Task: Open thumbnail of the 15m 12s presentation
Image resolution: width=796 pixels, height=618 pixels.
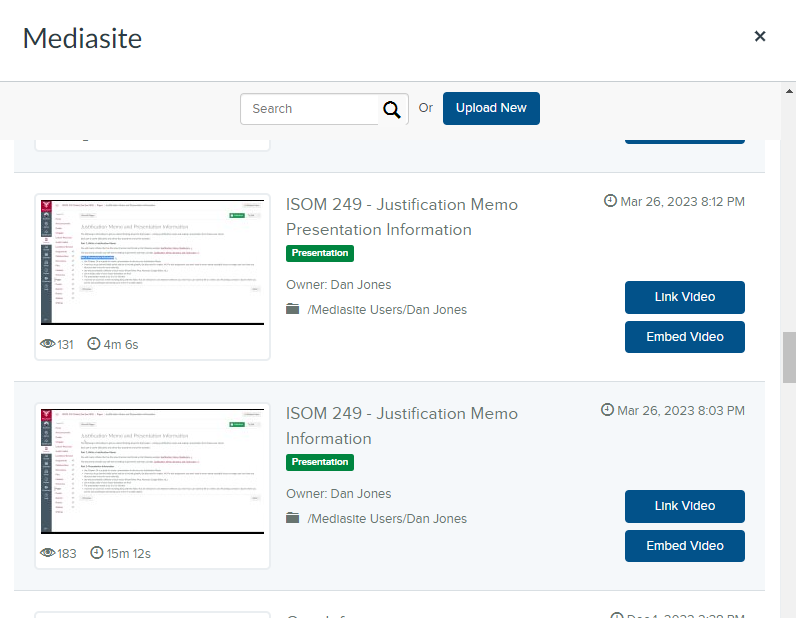Action: pyautogui.click(x=152, y=472)
